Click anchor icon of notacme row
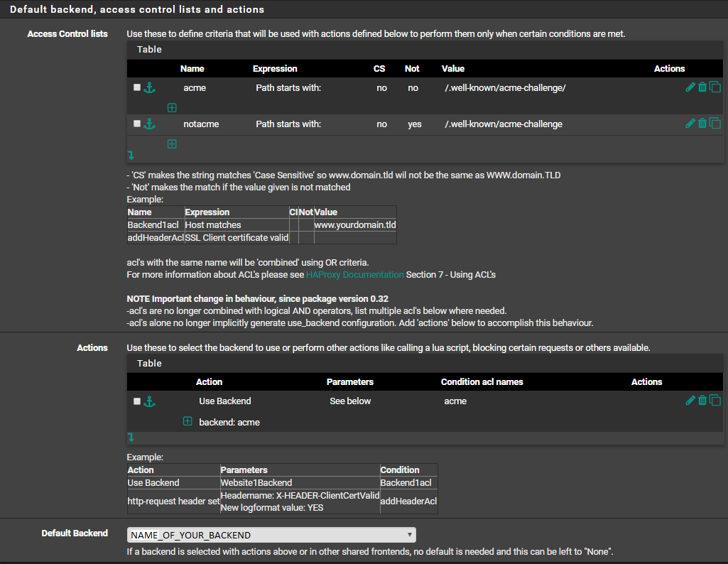The image size is (728, 564). [149, 124]
